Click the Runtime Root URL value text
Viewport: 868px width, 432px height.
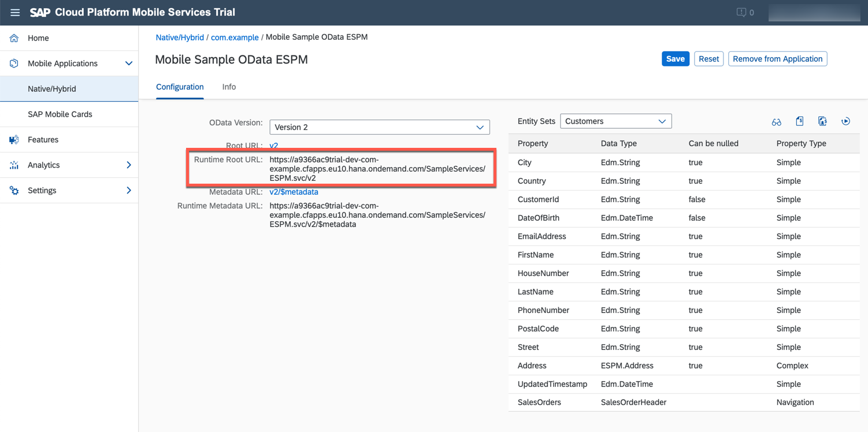click(377, 169)
